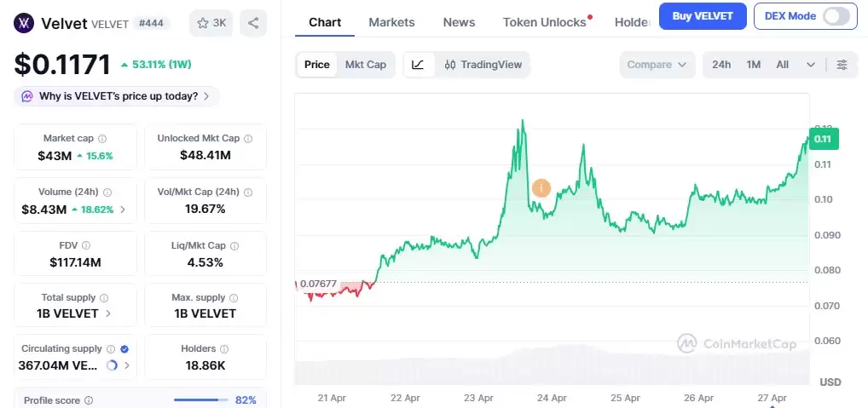Select the Price view toggle
The image size is (868, 408).
click(317, 65)
